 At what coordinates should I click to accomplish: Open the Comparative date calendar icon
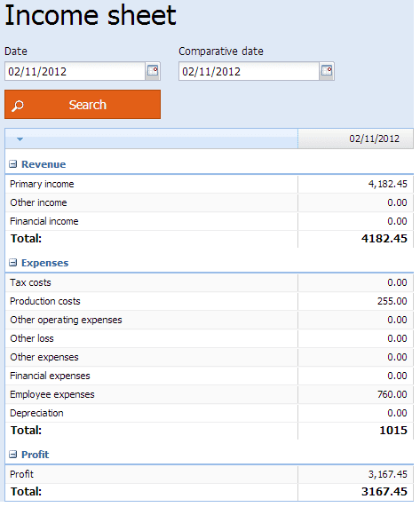pyautogui.click(x=327, y=71)
